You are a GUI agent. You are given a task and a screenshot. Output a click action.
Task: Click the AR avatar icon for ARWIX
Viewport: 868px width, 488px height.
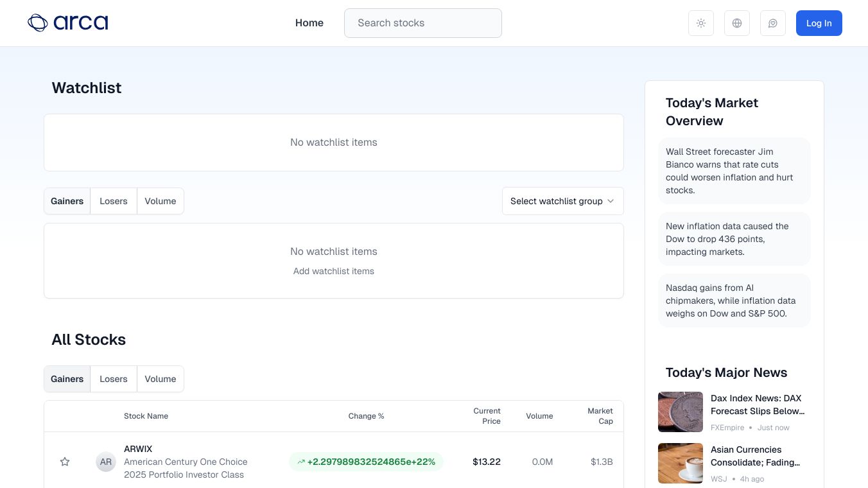(106, 462)
